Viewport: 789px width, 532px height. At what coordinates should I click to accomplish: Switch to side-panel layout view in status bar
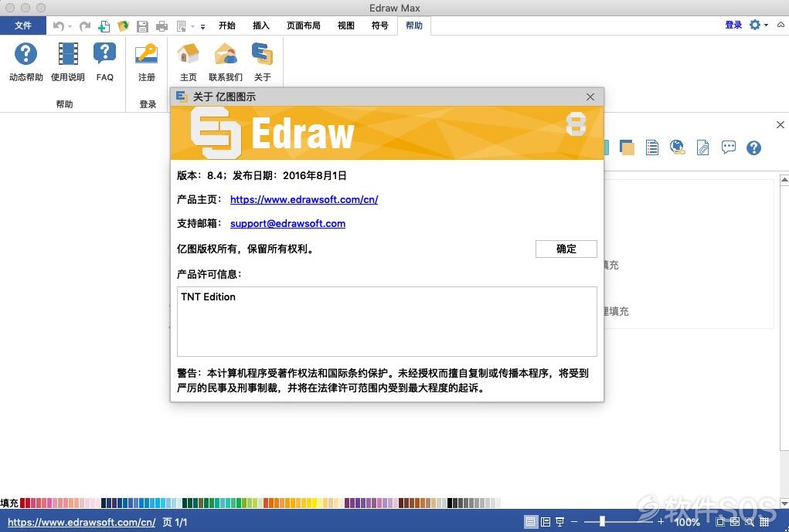click(546, 522)
